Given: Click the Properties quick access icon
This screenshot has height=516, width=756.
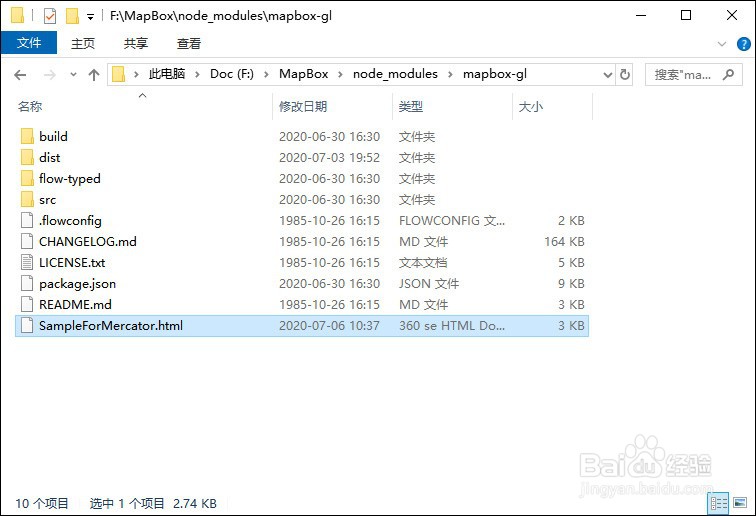Looking at the screenshot, I should point(50,16).
